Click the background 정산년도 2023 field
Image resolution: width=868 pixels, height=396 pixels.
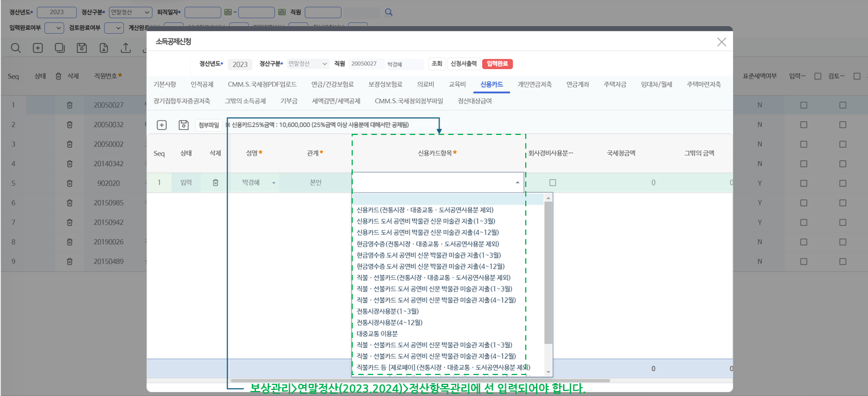click(x=56, y=12)
